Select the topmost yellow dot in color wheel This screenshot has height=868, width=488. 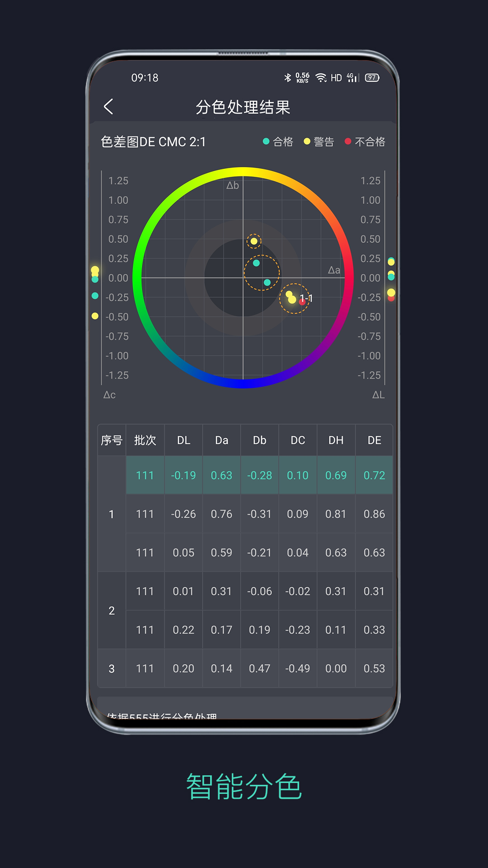point(254,241)
